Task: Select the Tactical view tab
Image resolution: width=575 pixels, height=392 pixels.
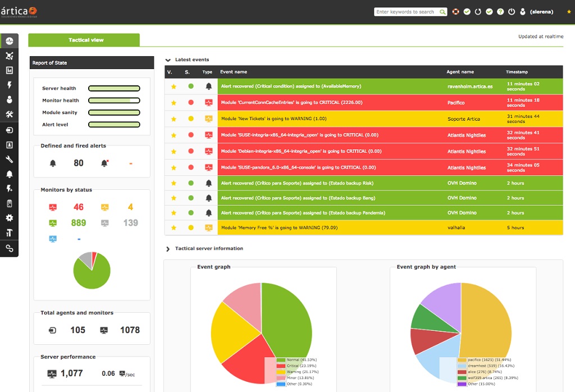Action: 84,40
